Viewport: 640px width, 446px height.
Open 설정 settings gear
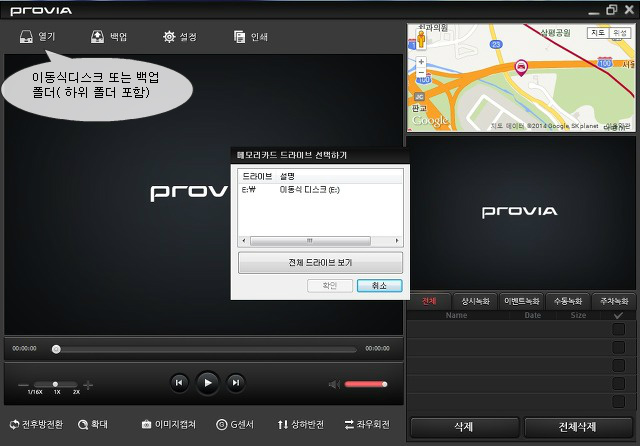coord(169,37)
